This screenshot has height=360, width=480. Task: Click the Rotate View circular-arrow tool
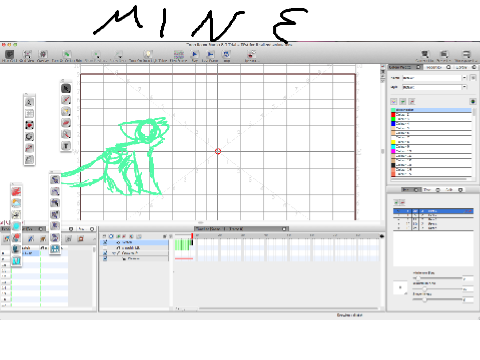[x=29, y=137]
